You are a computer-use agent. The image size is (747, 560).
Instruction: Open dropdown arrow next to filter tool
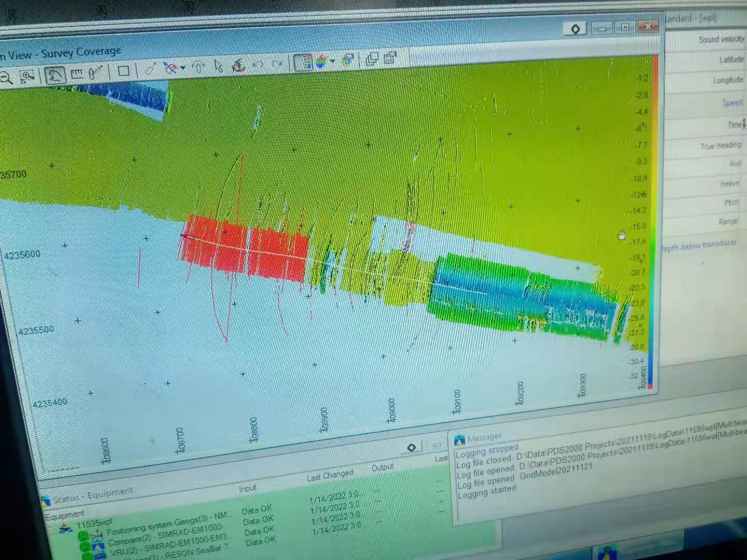pyautogui.click(x=182, y=68)
